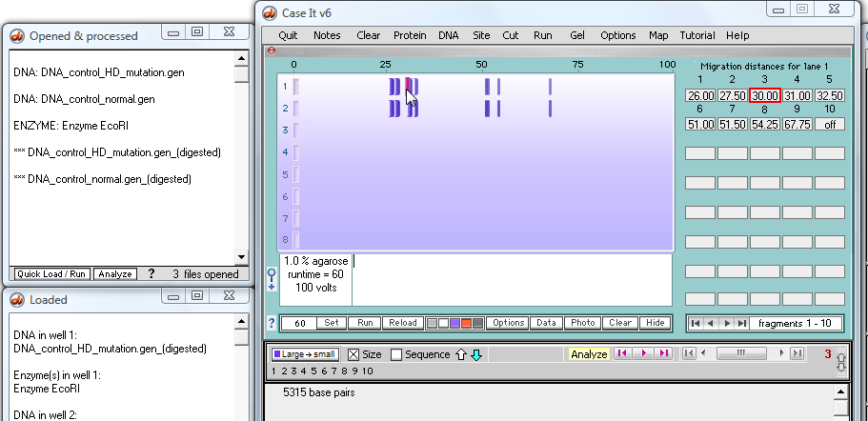This screenshot has width=868, height=421.
Task: Open the Cut menu
Action: coord(511,35)
